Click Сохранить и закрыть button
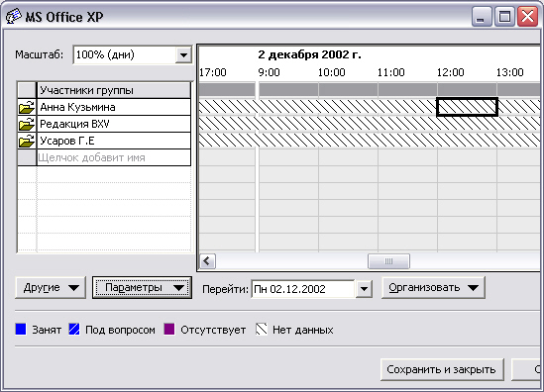 [x=442, y=370]
